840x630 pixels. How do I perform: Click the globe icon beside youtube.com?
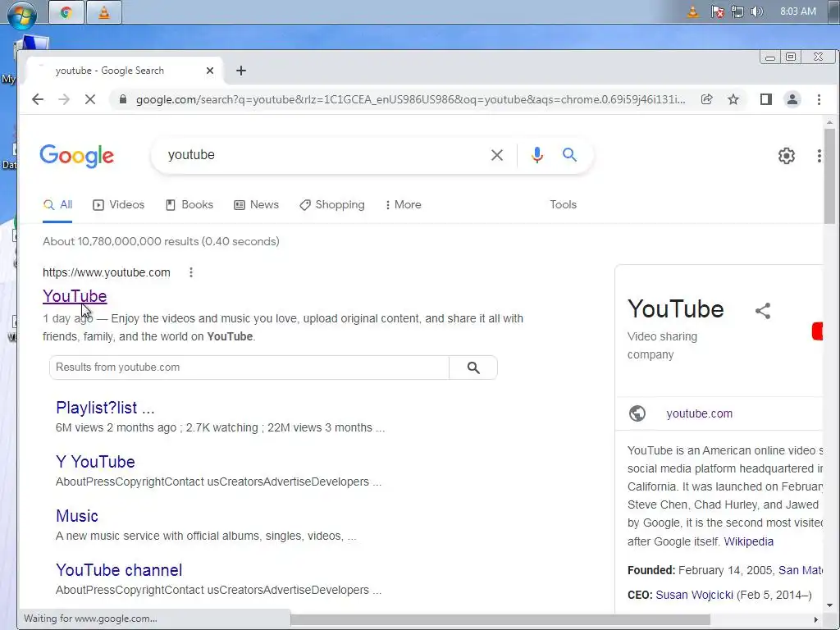tap(637, 413)
